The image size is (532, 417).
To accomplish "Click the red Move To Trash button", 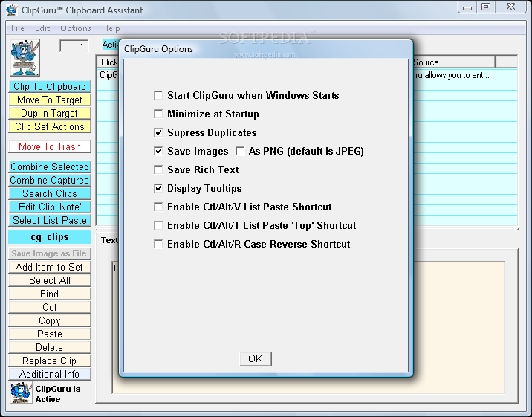I will pyautogui.click(x=50, y=146).
